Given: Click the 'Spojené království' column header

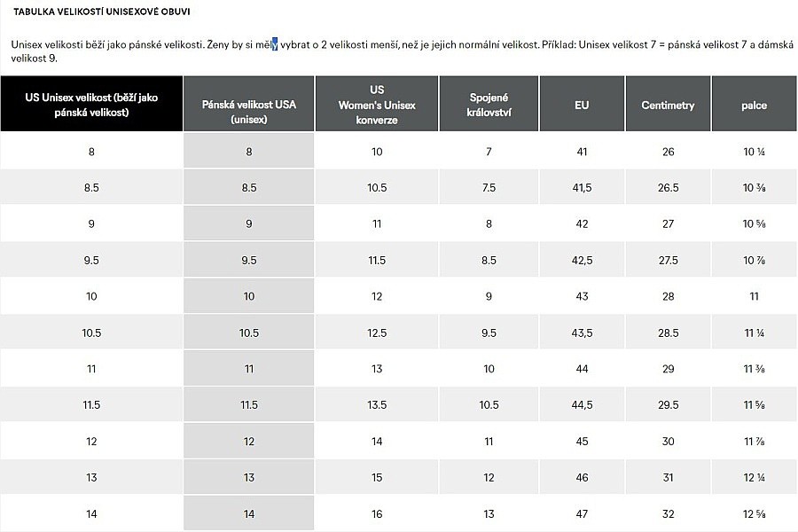Looking at the screenshot, I should 489,105.
